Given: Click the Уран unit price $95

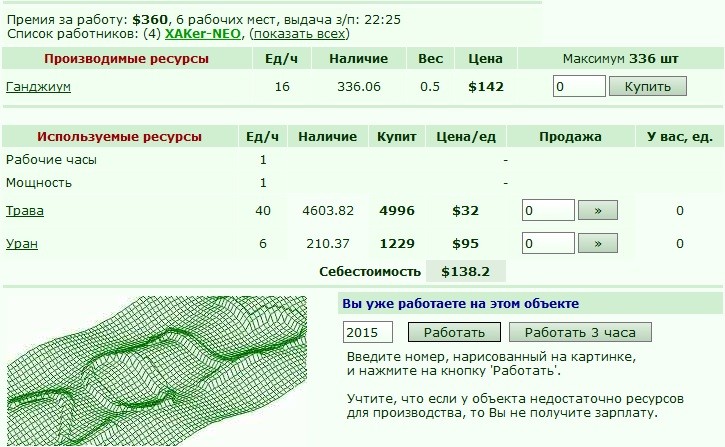Looking at the screenshot, I should [x=465, y=244].
